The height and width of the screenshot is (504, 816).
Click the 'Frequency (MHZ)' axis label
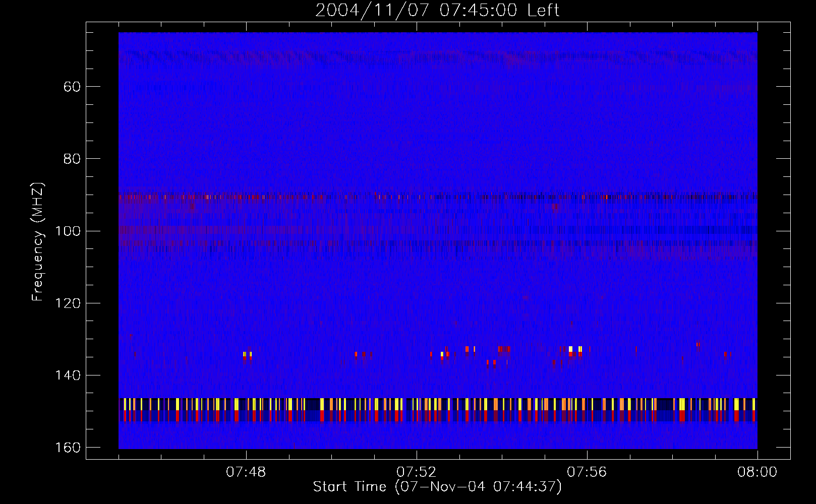click(38, 241)
